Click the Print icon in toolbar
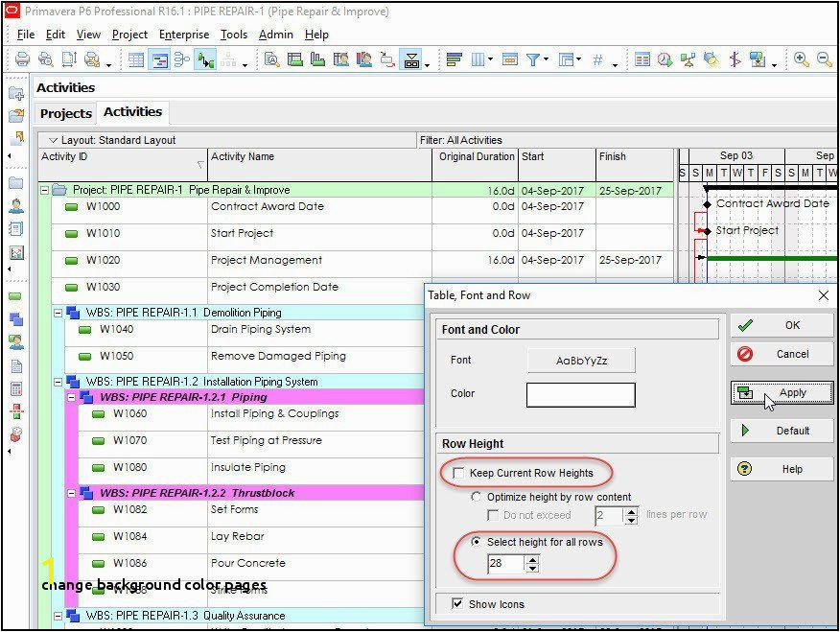 coord(23,59)
